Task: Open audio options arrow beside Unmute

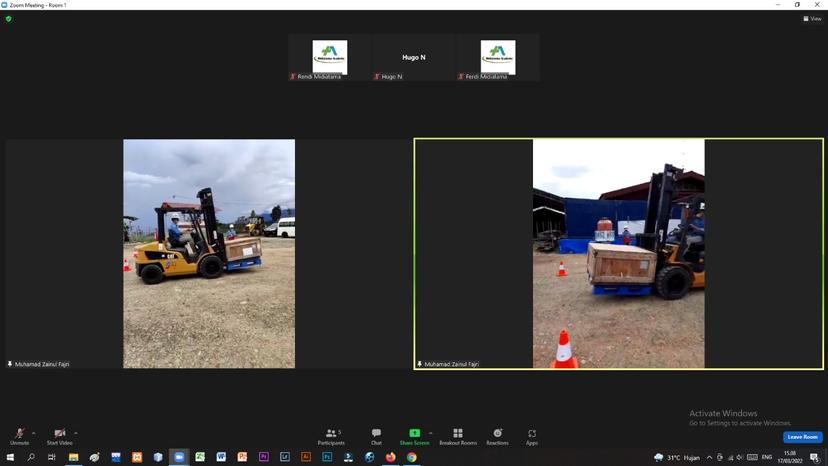Action: (34, 433)
